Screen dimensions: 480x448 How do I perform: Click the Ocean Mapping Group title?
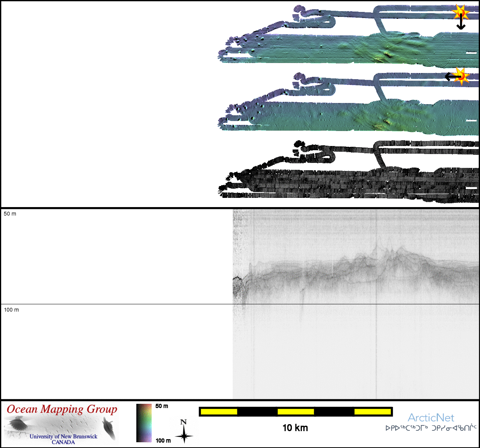tap(62, 409)
